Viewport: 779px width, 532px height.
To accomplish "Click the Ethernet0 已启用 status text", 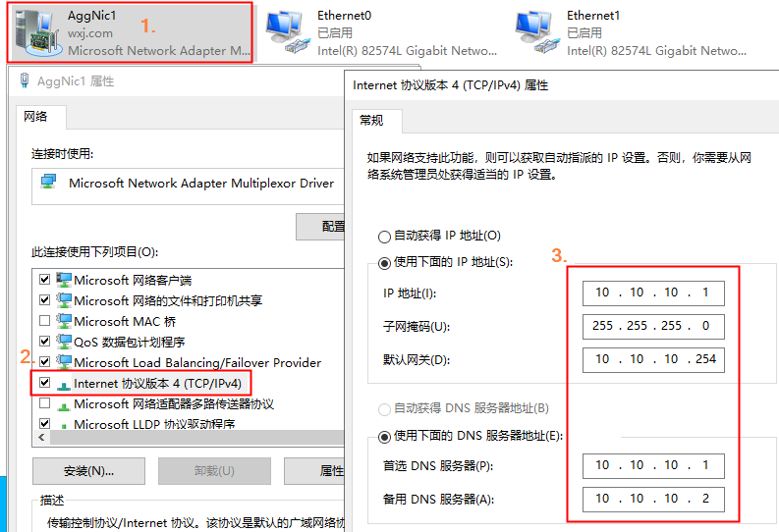I will (335, 32).
